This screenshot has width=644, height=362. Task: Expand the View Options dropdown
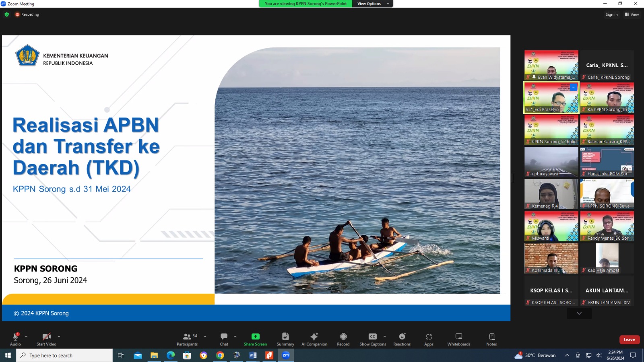click(x=372, y=4)
